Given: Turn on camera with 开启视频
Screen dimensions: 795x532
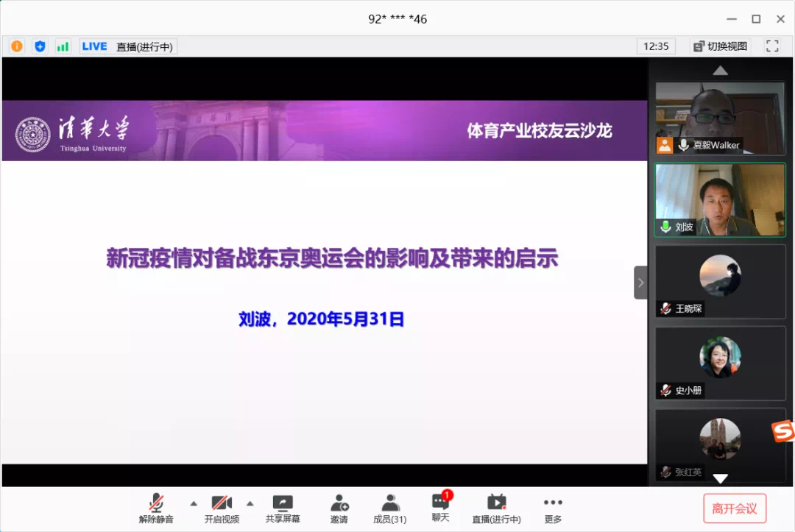Looking at the screenshot, I should [x=222, y=508].
